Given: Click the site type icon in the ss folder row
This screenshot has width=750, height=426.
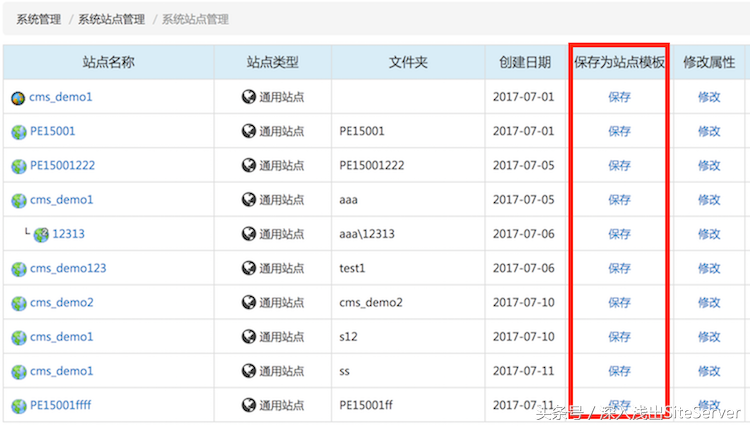Looking at the screenshot, I should point(249,371).
